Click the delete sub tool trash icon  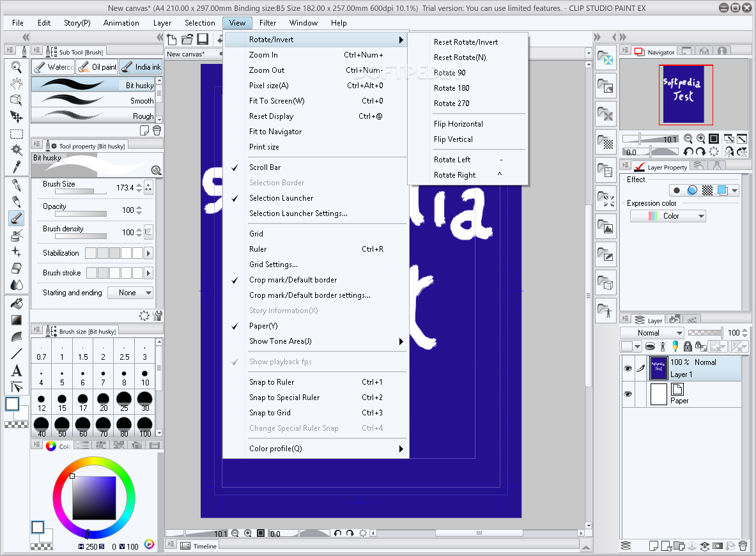(x=157, y=130)
